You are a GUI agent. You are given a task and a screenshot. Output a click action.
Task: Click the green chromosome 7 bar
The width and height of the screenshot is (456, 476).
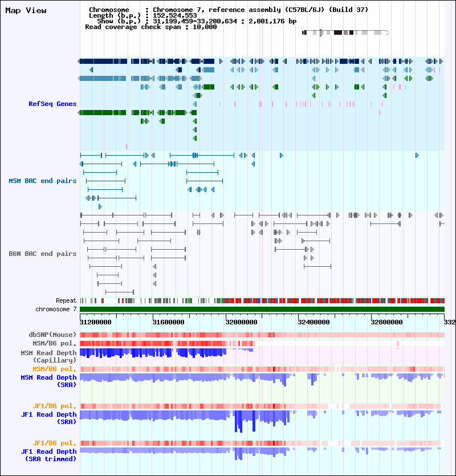[x=262, y=310]
